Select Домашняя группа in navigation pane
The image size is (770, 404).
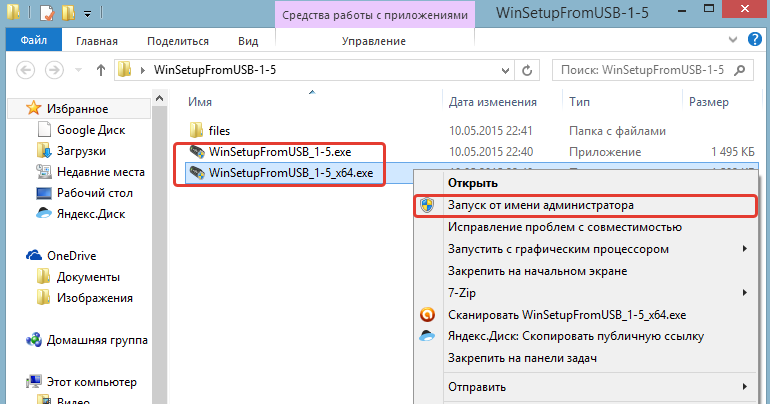click(97, 340)
